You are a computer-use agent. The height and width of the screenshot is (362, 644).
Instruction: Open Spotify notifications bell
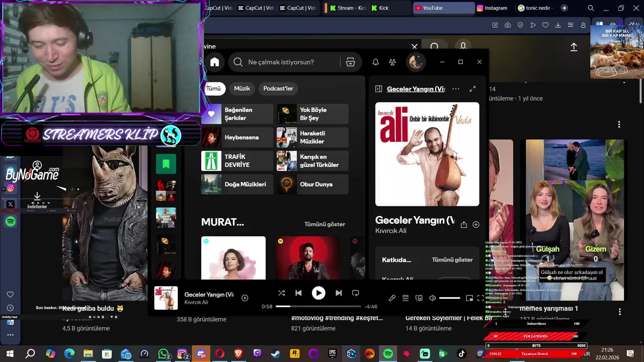pos(375,62)
